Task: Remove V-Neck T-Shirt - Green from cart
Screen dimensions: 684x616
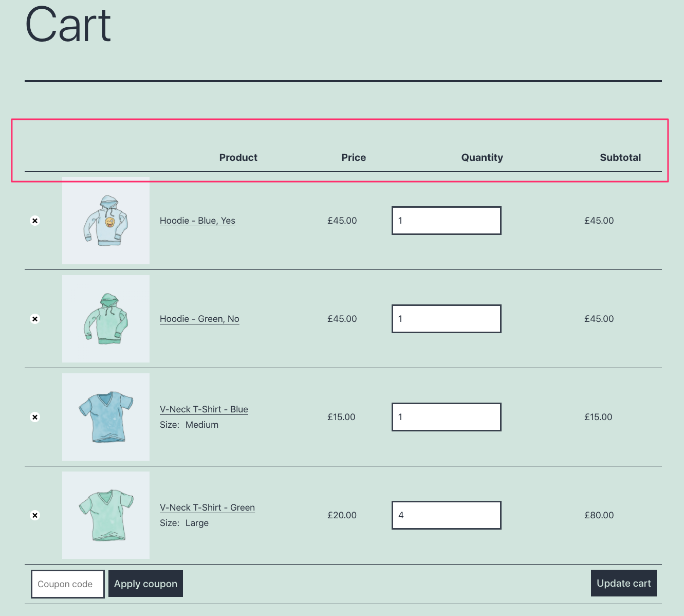Action: [x=34, y=515]
